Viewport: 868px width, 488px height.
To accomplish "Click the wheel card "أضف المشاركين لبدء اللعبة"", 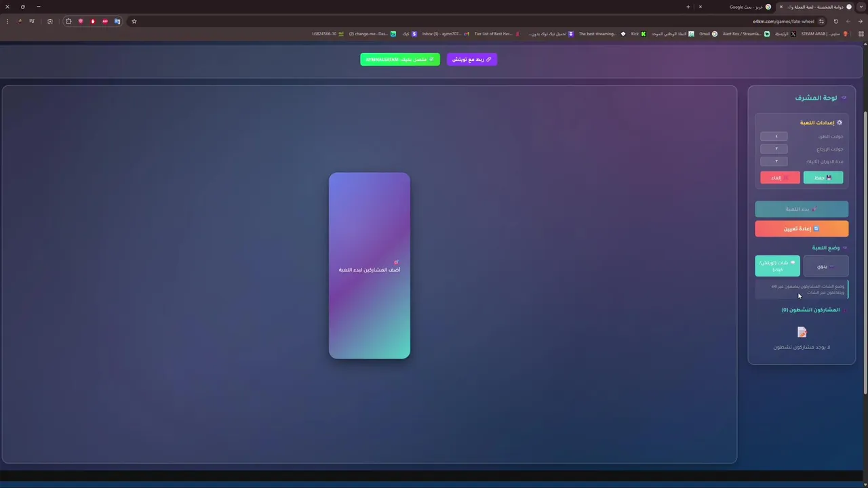I will point(370,266).
